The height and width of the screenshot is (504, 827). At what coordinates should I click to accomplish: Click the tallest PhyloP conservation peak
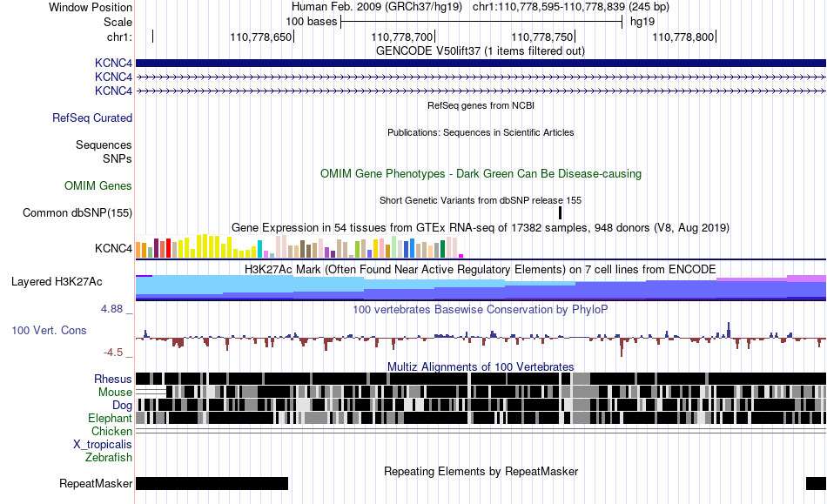click(x=729, y=330)
